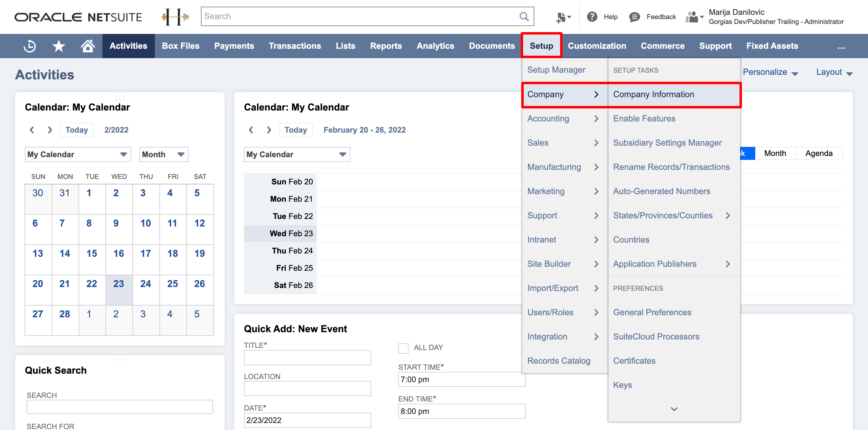Select day 23 in the month calendar

pos(119,290)
